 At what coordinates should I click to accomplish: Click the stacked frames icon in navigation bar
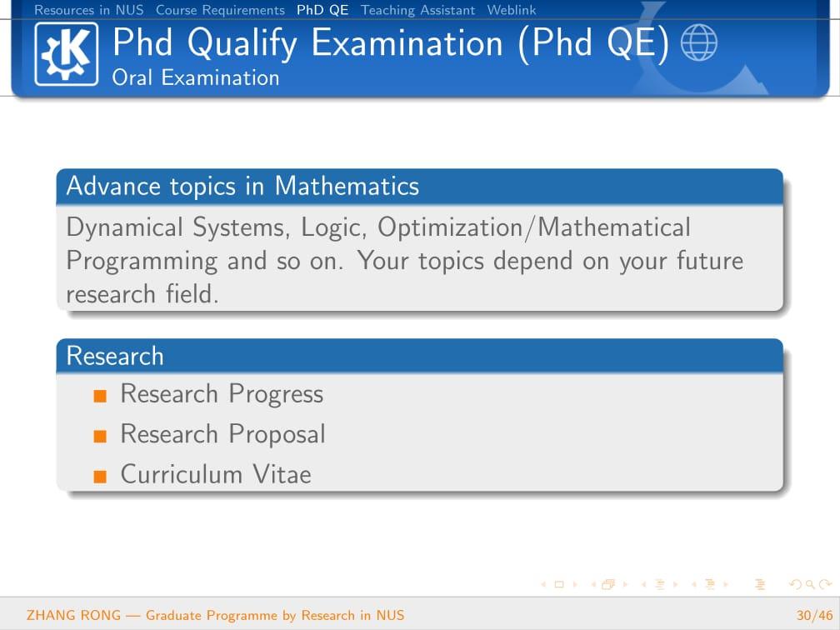tap(607, 585)
